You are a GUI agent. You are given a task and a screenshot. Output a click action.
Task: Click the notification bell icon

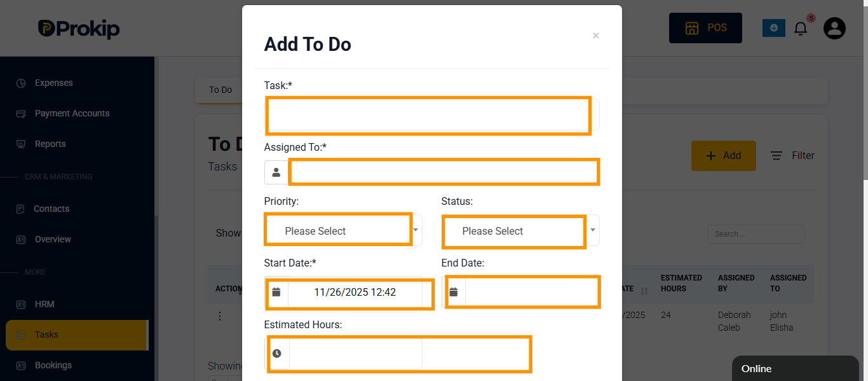click(x=801, y=29)
